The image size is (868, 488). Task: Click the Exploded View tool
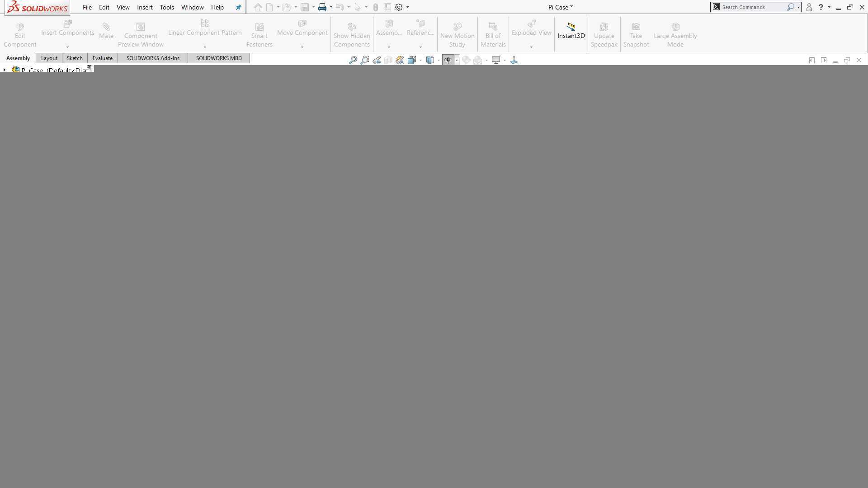coord(532,28)
